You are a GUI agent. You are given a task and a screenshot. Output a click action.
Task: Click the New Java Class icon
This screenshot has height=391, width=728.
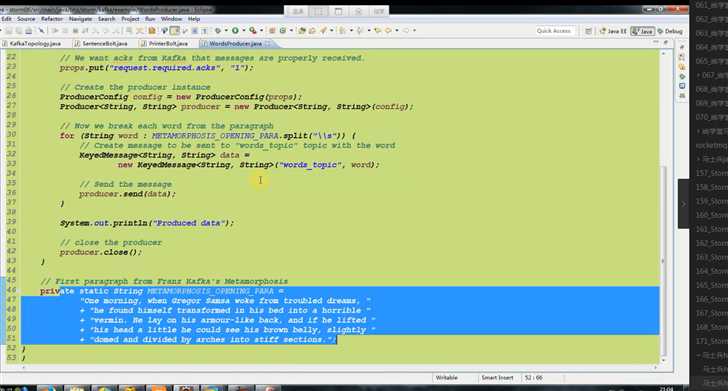click(282, 31)
